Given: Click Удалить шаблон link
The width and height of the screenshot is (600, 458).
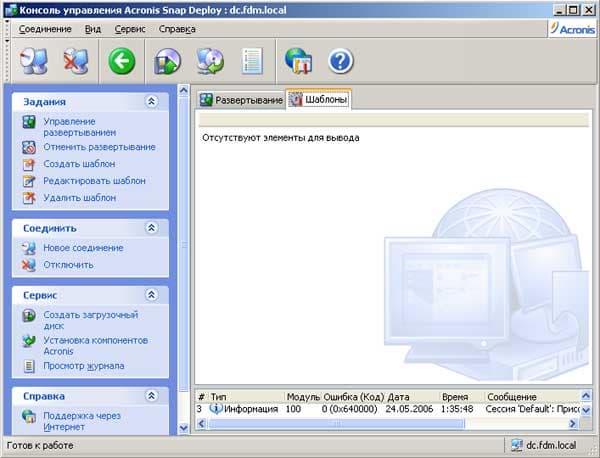Looking at the screenshot, I should (80, 198).
